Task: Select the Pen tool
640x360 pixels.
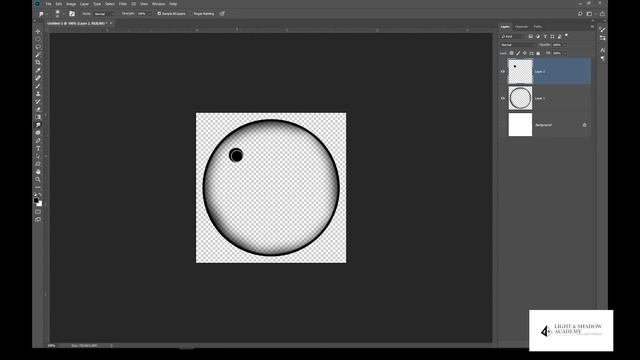Action: click(38, 141)
